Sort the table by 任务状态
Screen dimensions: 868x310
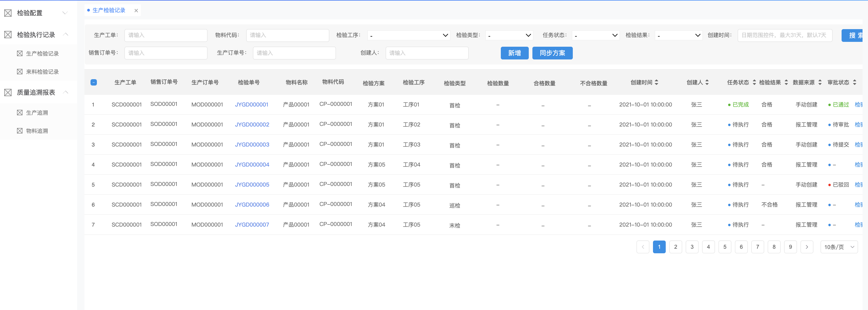(x=754, y=82)
